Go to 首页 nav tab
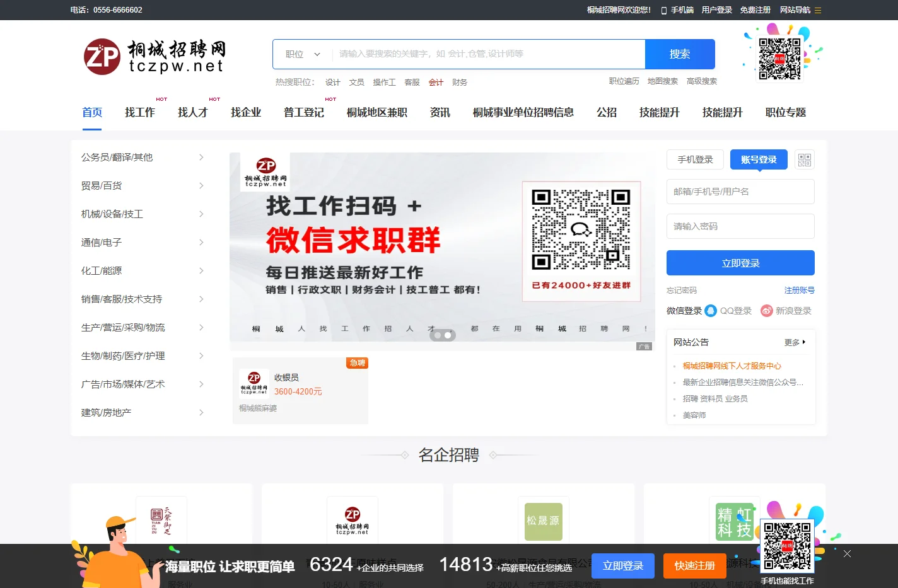The width and height of the screenshot is (898, 588). tap(92, 112)
